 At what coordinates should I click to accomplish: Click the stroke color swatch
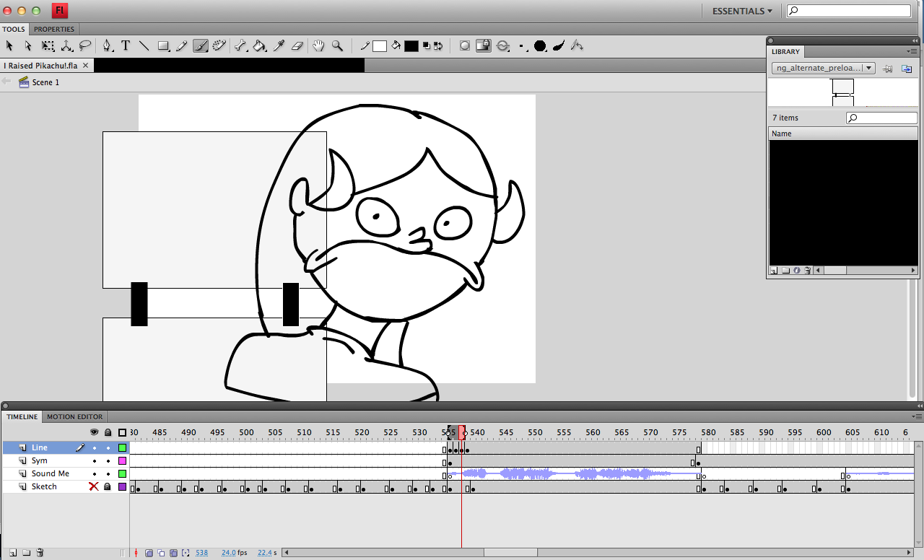coord(380,46)
